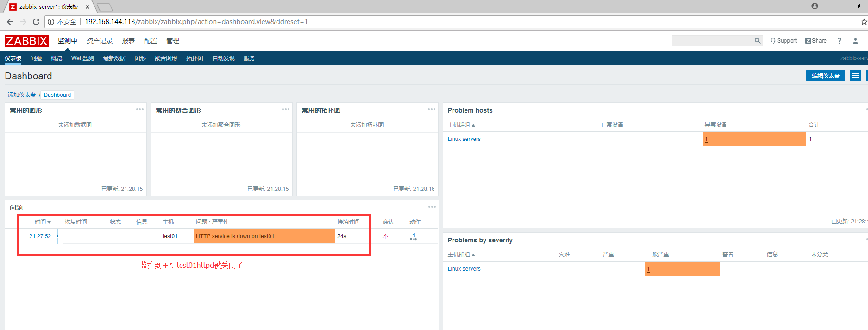Open the 配置 top menu
Screen dimensions: 868x330
tap(151, 41)
